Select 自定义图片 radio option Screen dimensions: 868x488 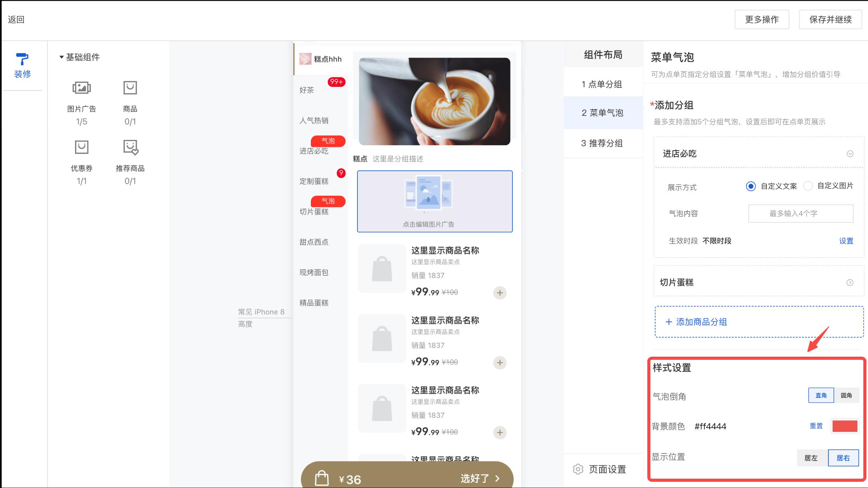[x=808, y=186]
